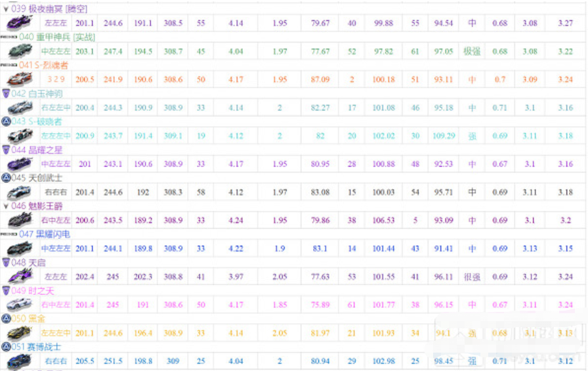Collapse the 046 魅影王爵 row arrow
588x371 pixels.
tap(6, 206)
